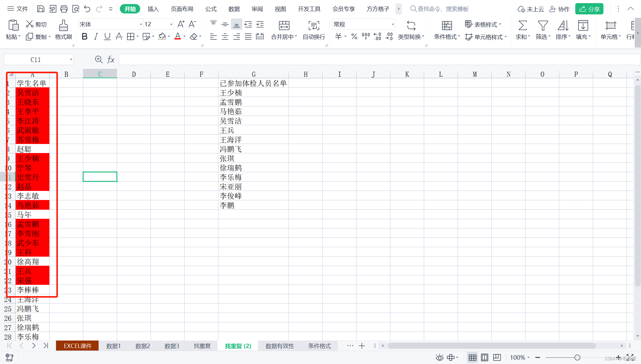Expand the font size dropdown
Screen dimensions: 641x364
(x=171, y=24)
